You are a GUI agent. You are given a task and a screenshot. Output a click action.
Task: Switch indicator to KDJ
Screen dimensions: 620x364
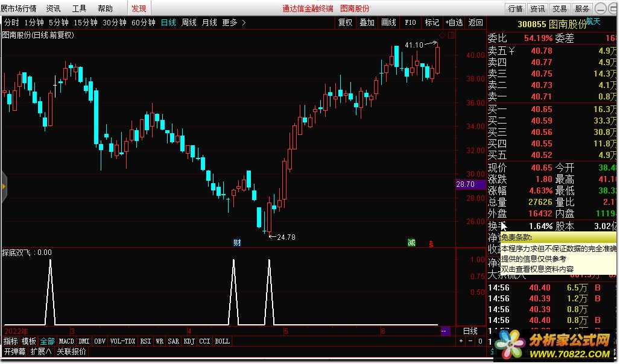(x=189, y=341)
